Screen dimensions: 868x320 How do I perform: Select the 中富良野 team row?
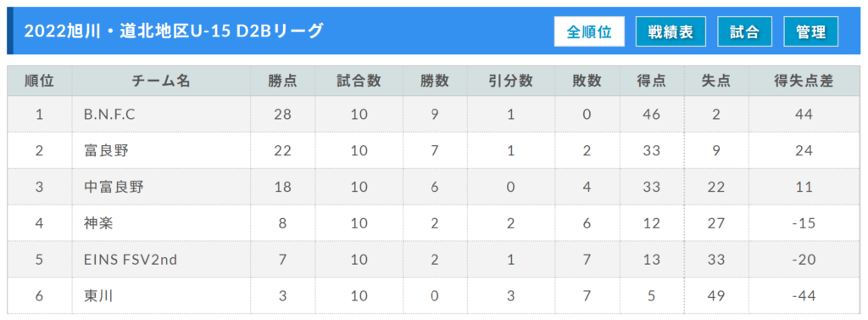pos(434,187)
